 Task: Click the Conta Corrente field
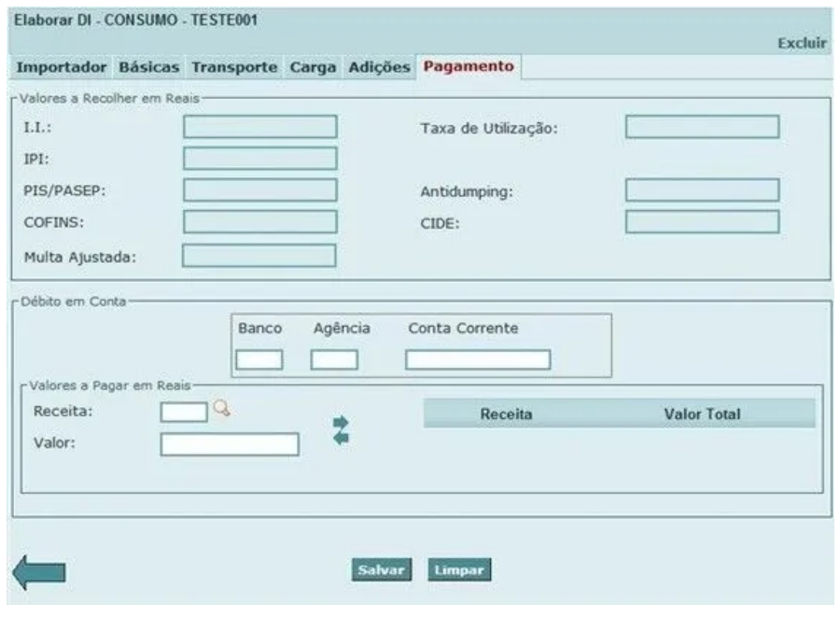pos(477,359)
